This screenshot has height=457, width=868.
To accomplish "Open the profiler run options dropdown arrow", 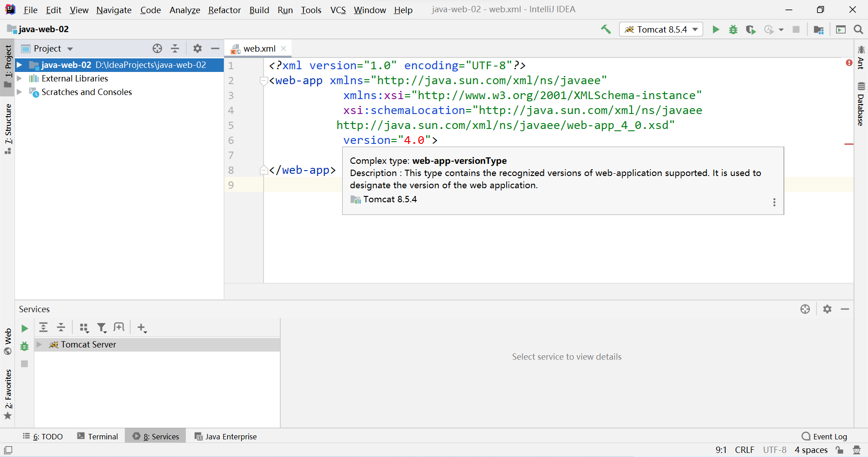I will click(781, 30).
